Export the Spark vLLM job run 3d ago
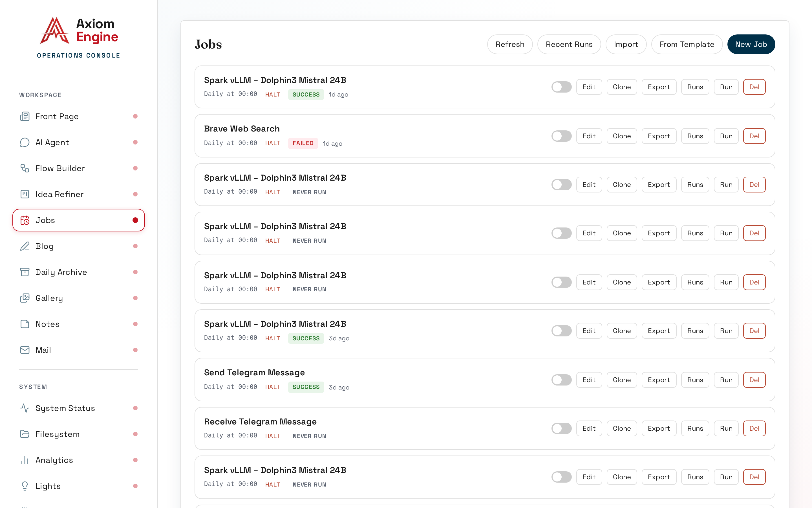 (x=659, y=331)
